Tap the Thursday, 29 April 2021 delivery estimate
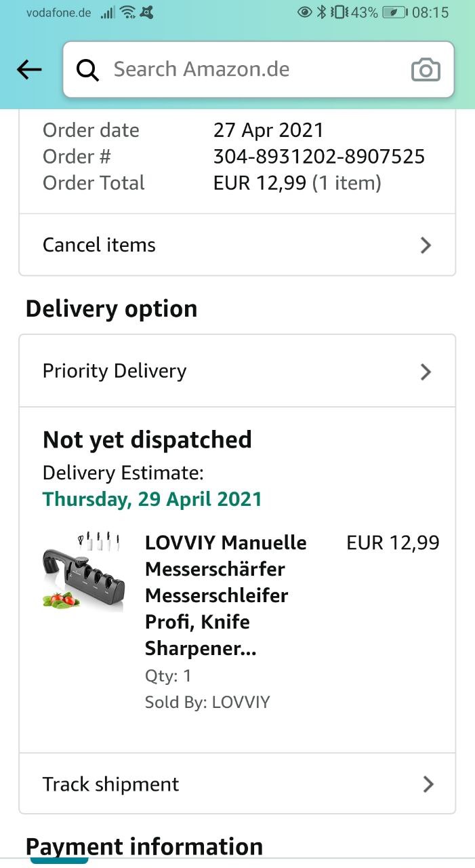This screenshot has width=475, height=868. click(x=152, y=499)
